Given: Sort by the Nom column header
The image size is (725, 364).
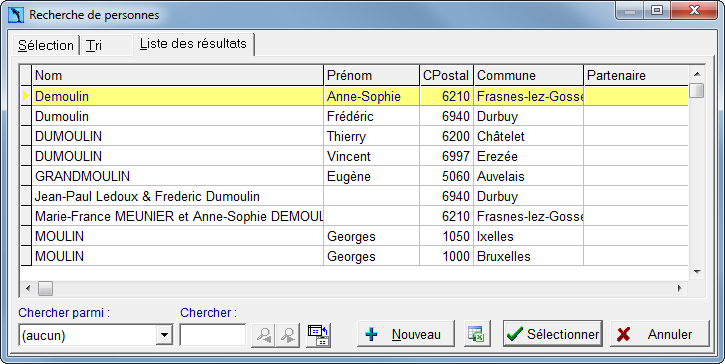Looking at the screenshot, I should tap(178, 75).
